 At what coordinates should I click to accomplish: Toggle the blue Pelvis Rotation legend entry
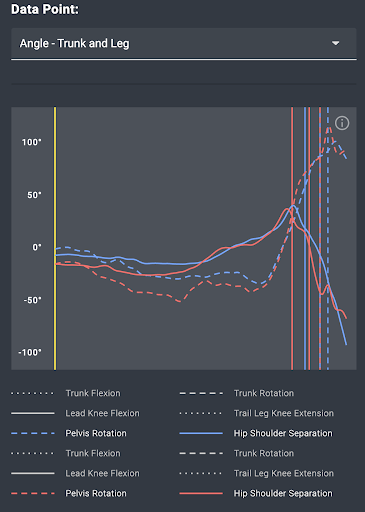(x=69, y=433)
